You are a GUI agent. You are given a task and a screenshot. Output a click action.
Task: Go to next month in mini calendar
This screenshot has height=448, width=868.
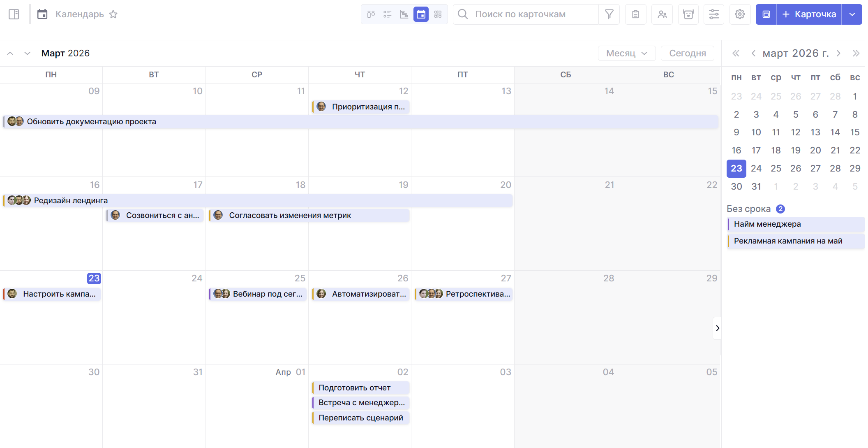pyautogui.click(x=838, y=53)
